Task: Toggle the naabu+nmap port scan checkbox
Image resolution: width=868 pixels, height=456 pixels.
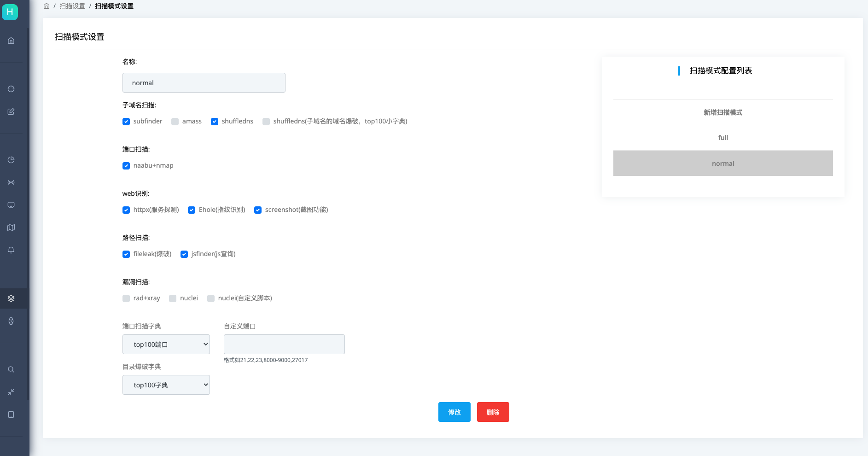Action: pos(126,166)
